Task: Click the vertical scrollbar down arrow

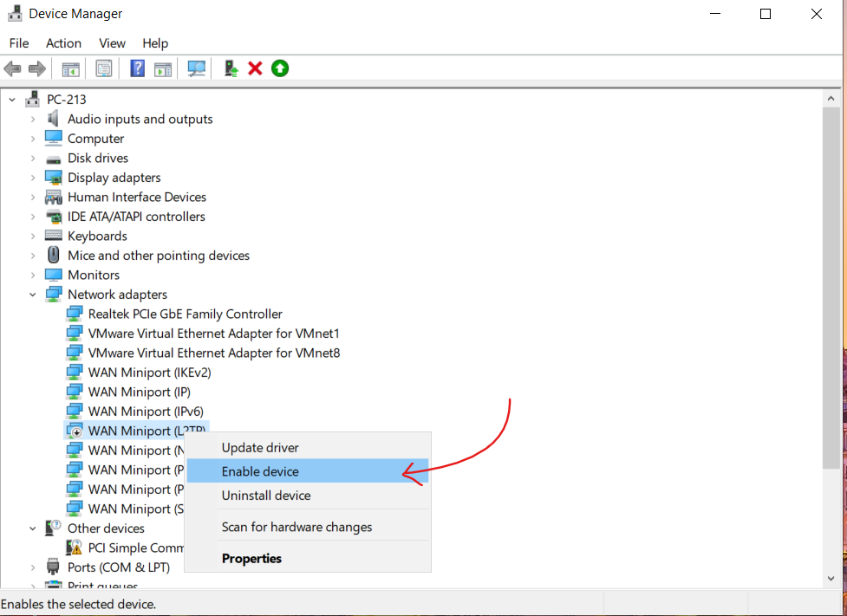Action: coord(831,578)
